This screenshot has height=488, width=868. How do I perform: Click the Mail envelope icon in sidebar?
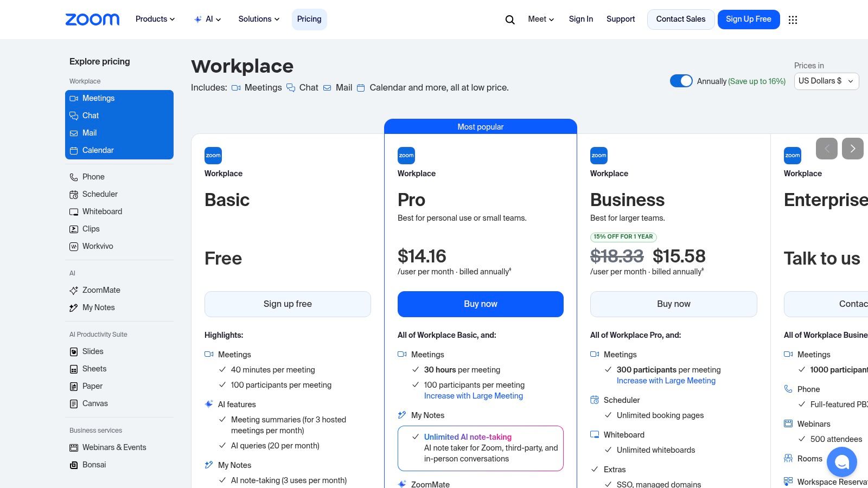(74, 133)
